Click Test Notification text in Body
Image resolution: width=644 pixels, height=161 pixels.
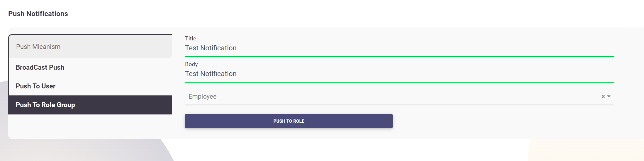[211, 74]
